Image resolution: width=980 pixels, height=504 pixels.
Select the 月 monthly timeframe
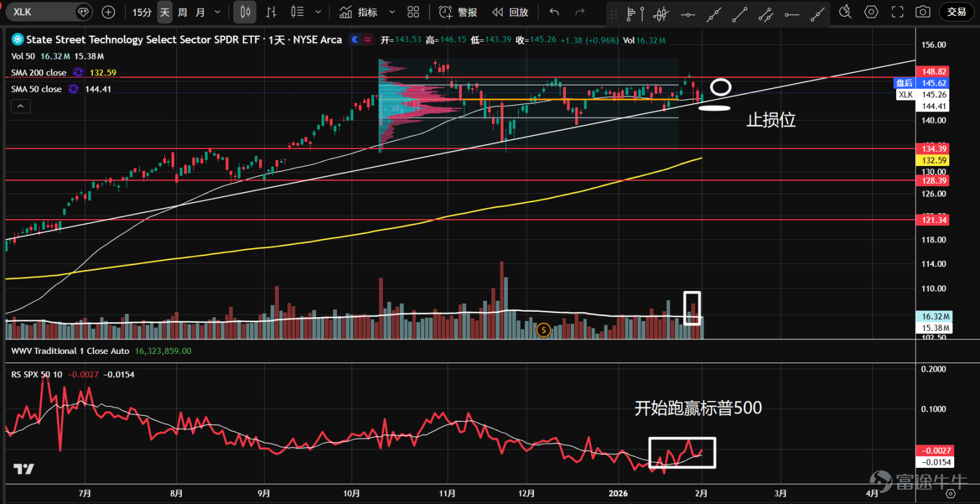(200, 12)
